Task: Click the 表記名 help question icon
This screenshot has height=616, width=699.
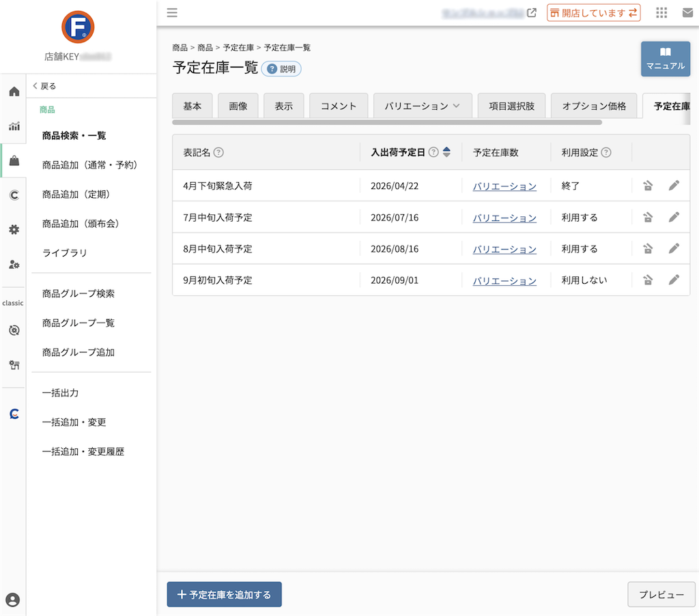Action: click(x=218, y=152)
